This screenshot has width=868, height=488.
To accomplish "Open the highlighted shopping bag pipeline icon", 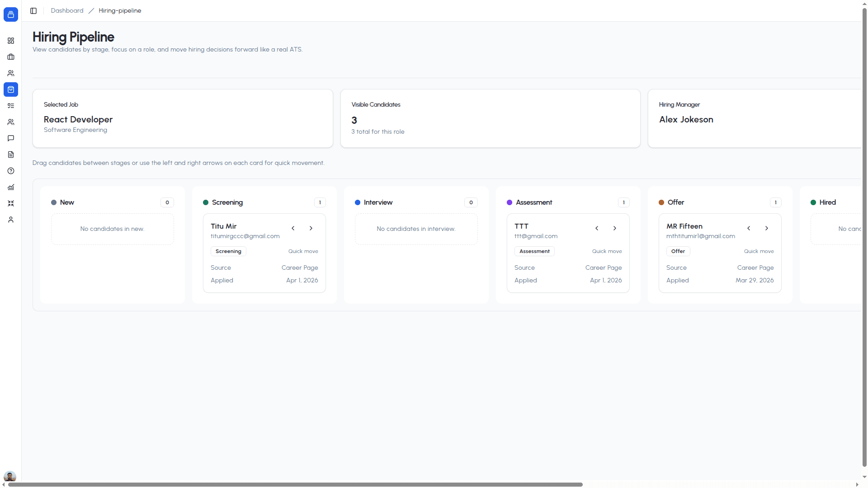I will point(11,89).
